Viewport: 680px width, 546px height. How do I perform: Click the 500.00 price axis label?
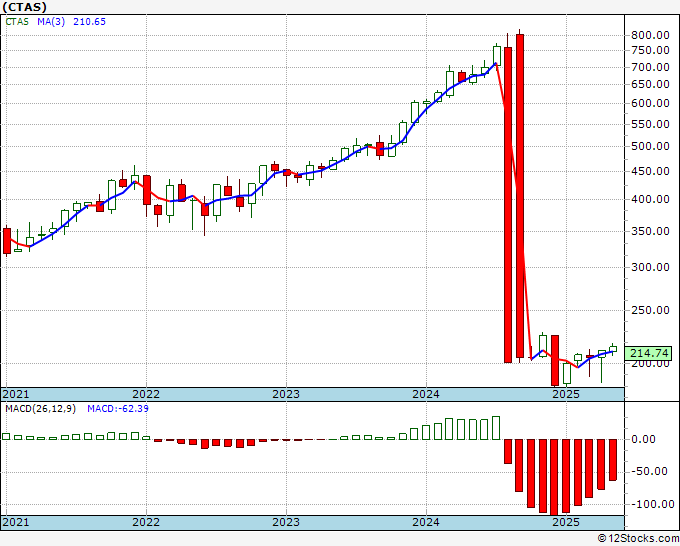coord(650,146)
